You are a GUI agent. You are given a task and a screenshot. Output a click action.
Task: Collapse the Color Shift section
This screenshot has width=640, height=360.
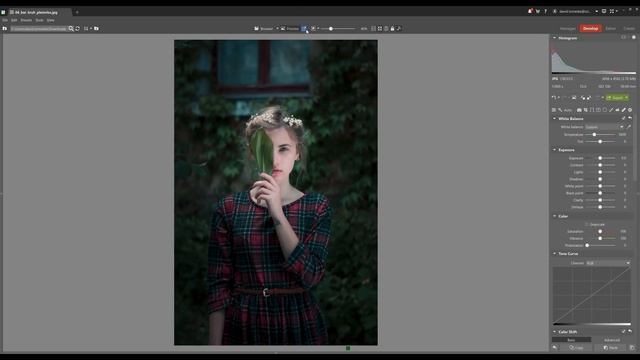click(x=554, y=332)
